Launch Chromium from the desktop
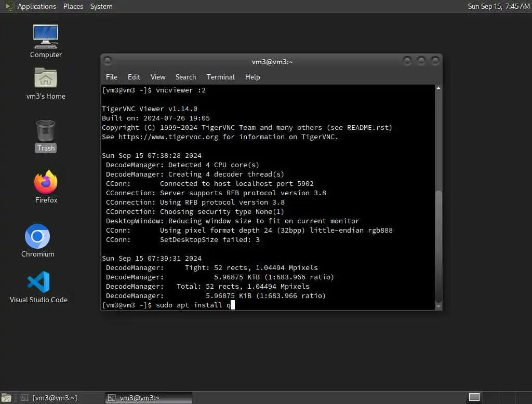Screen dimensions: 532x404 point(37,240)
